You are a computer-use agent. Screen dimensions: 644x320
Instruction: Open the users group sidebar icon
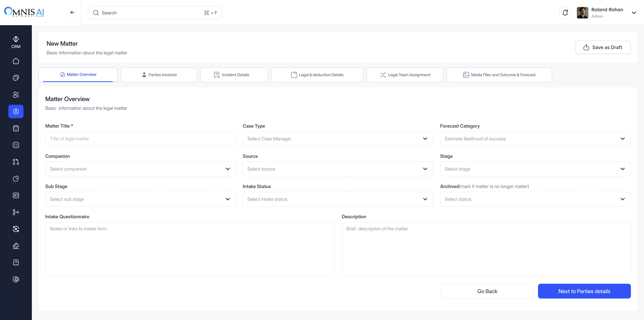pos(16,95)
